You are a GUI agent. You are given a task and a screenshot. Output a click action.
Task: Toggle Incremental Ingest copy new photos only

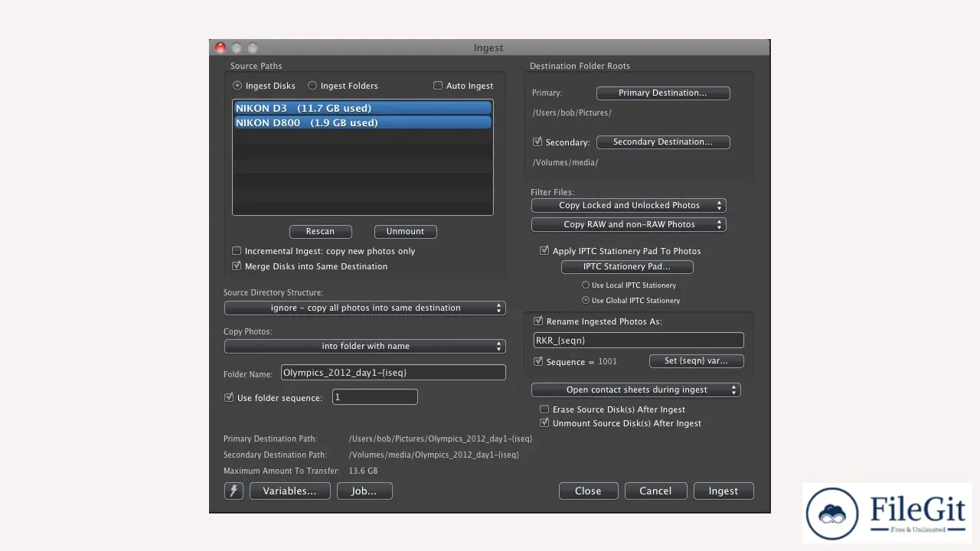coord(237,251)
